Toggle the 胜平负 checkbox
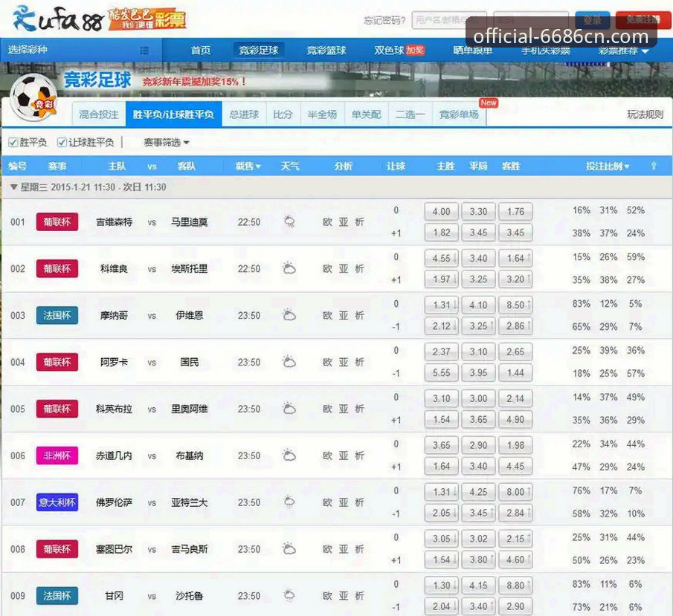The image size is (673, 616). (x=13, y=143)
